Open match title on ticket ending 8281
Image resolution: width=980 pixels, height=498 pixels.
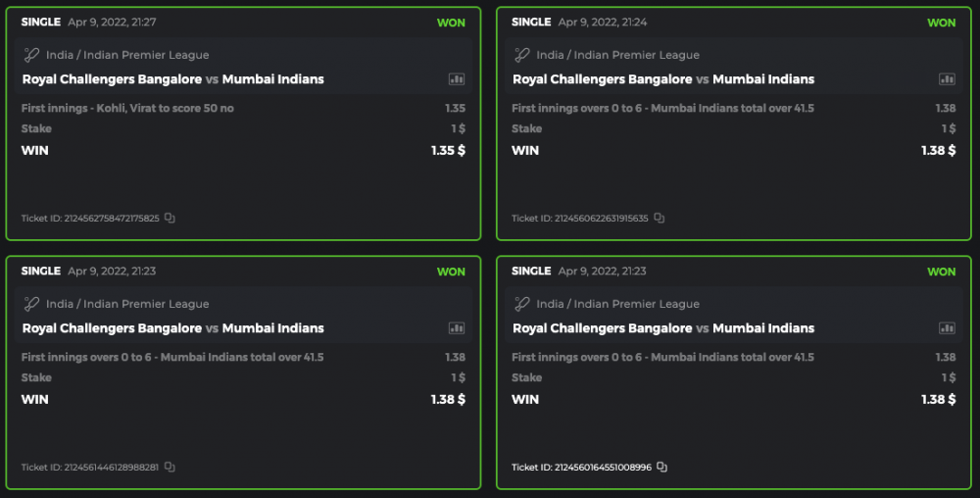click(172, 328)
